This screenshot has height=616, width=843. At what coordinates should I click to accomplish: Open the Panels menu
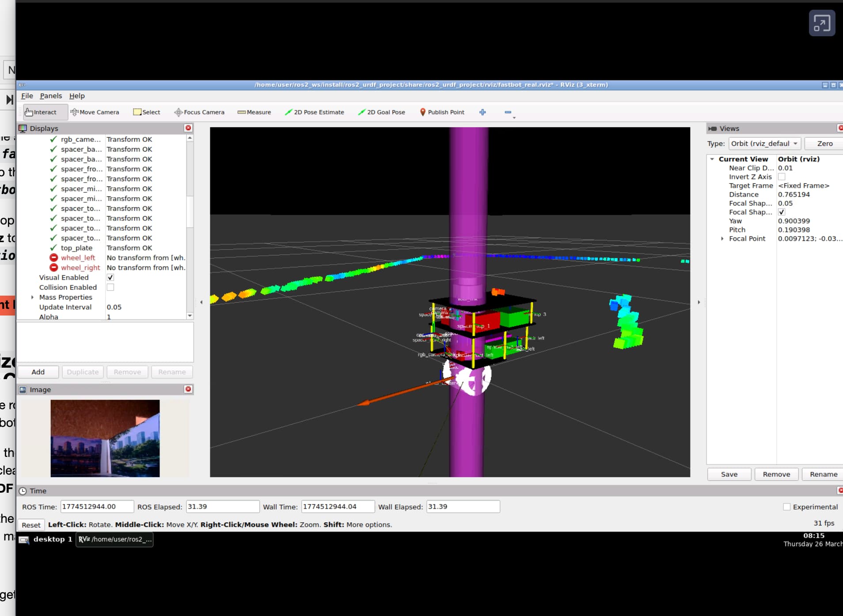tap(51, 96)
